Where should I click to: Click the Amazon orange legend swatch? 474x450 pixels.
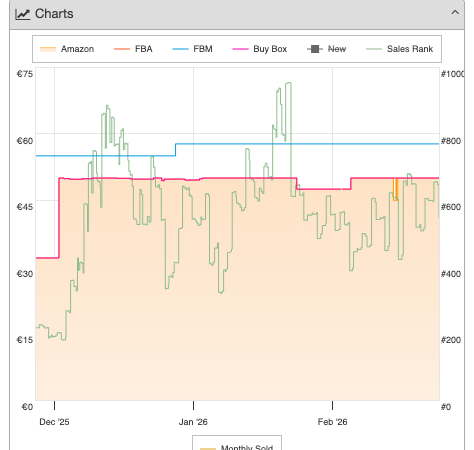[48, 49]
